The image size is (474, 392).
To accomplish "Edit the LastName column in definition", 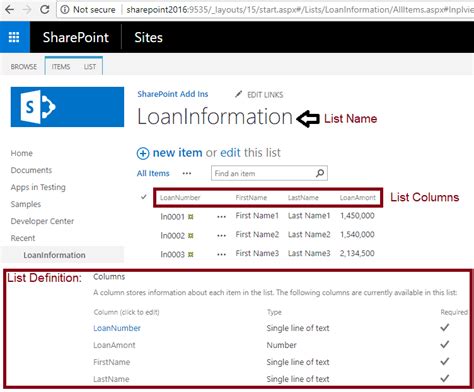I will (x=111, y=379).
